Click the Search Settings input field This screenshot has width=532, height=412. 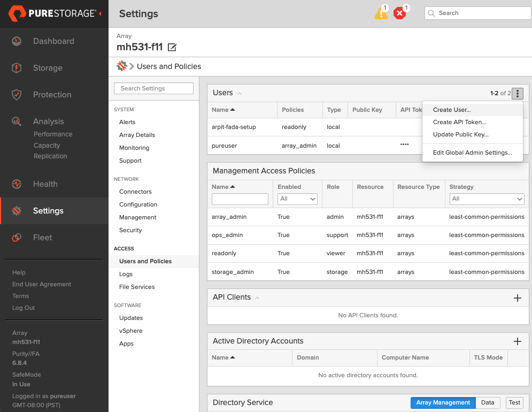click(x=153, y=88)
